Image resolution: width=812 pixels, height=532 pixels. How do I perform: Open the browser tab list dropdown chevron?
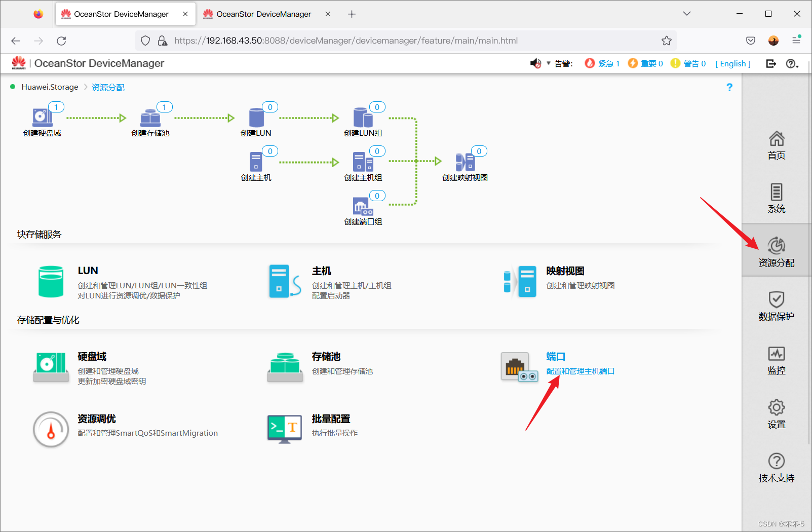[687, 14]
